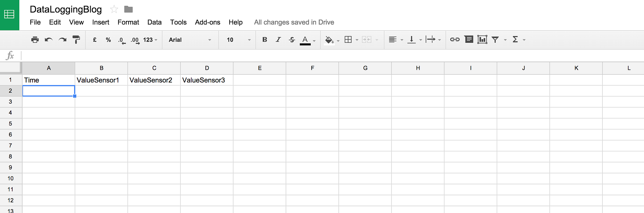Format as currency with pound icon
The height and width of the screenshot is (213, 644).
(95, 40)
